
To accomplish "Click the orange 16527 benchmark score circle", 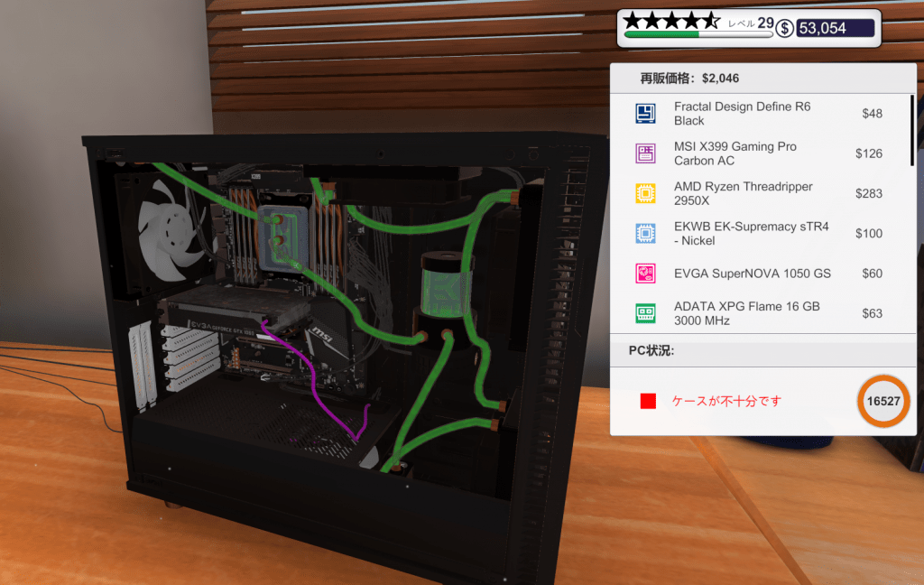I will [x=883, y=401].
